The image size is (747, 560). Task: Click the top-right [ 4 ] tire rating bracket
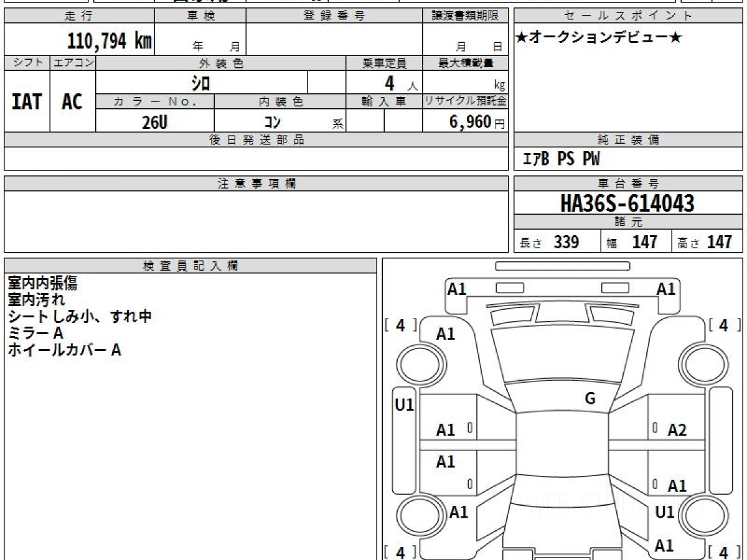tap(723, 325)
